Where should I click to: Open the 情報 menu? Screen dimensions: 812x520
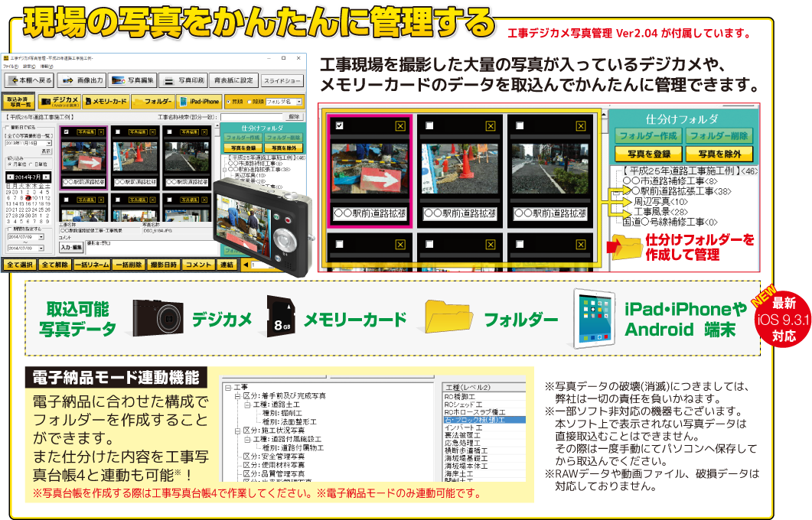click(x=47, y=67)
